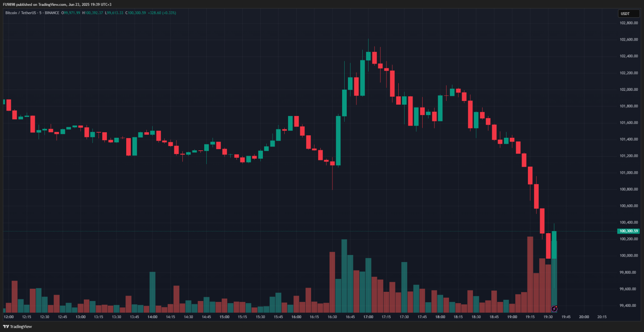The width and height of the screenshot is (644, 332).
Task: Open the USDT currency selector
Action: coord(628,13)
